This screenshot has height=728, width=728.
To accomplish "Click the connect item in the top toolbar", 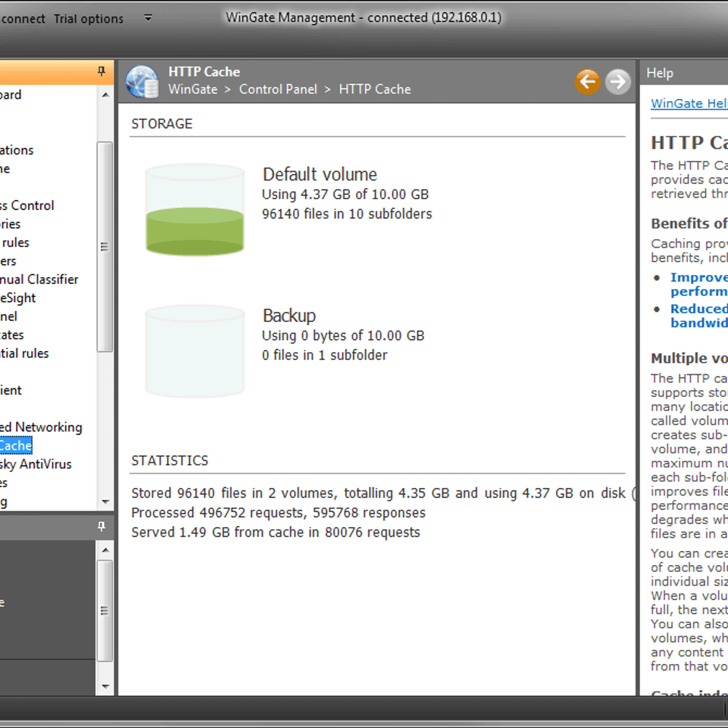I will click(x=22, y=19).
